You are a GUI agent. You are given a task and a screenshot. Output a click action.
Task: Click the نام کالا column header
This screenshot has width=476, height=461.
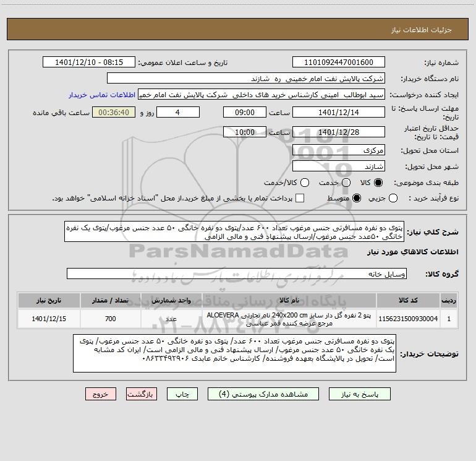pos(289,300)
